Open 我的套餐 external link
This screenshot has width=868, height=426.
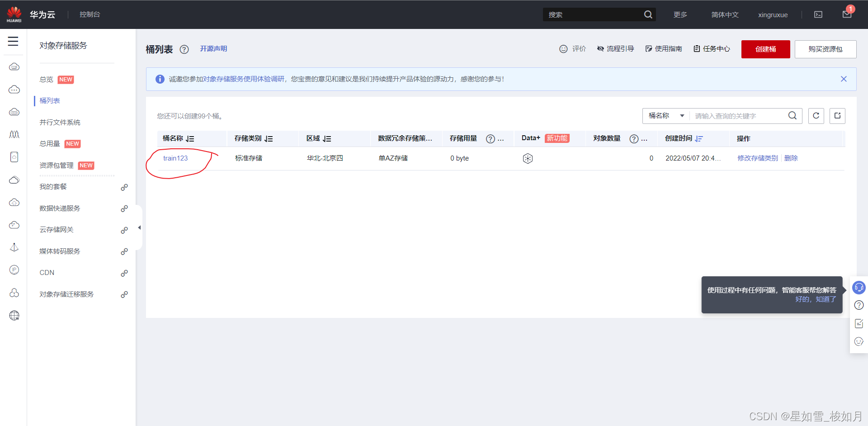(x=53, y=187)
